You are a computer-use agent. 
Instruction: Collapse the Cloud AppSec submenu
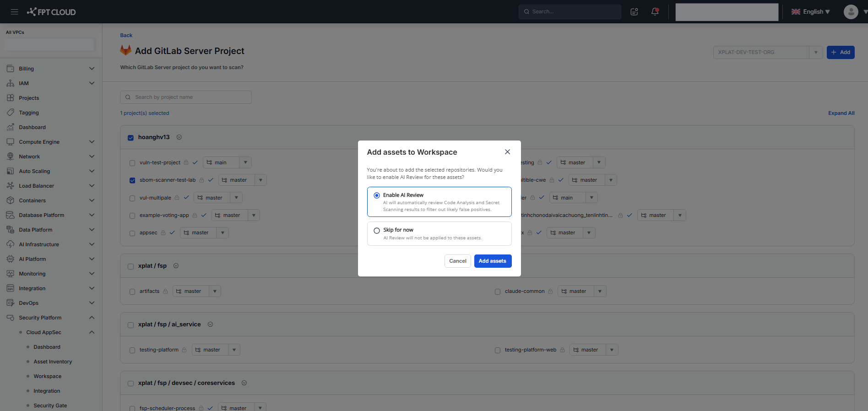coord(92,332)
